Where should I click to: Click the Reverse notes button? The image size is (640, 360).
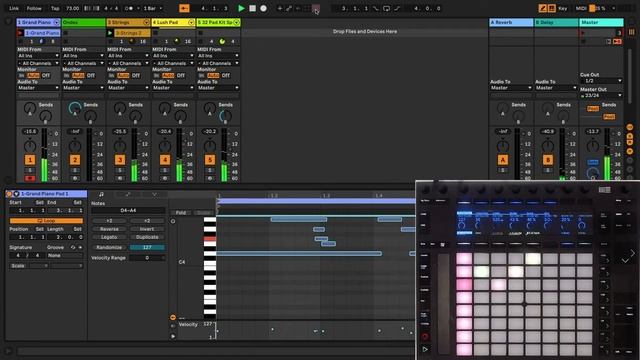pos(109,229)
